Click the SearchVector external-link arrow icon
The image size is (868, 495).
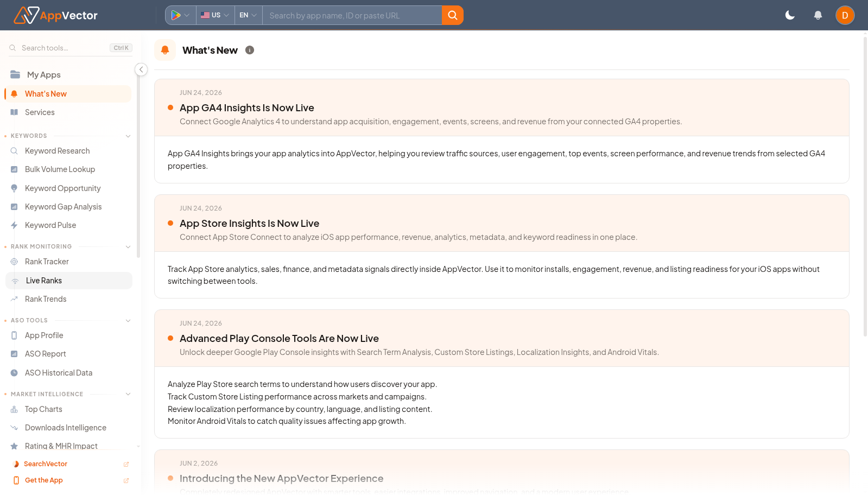[x=126, y=464]
